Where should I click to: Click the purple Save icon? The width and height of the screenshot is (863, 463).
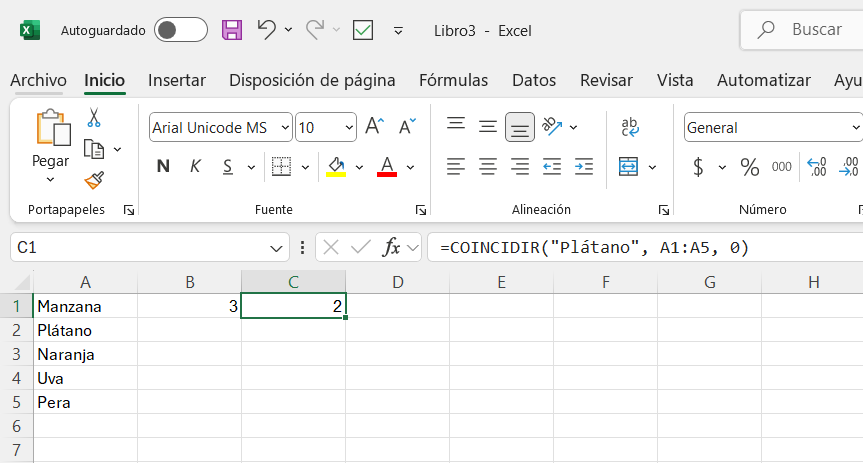click(x=232, y=30)
